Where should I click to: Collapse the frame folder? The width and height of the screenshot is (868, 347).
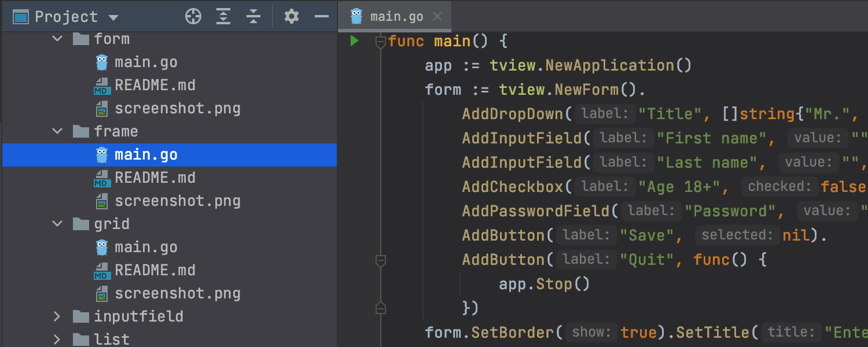coord(57,131)
